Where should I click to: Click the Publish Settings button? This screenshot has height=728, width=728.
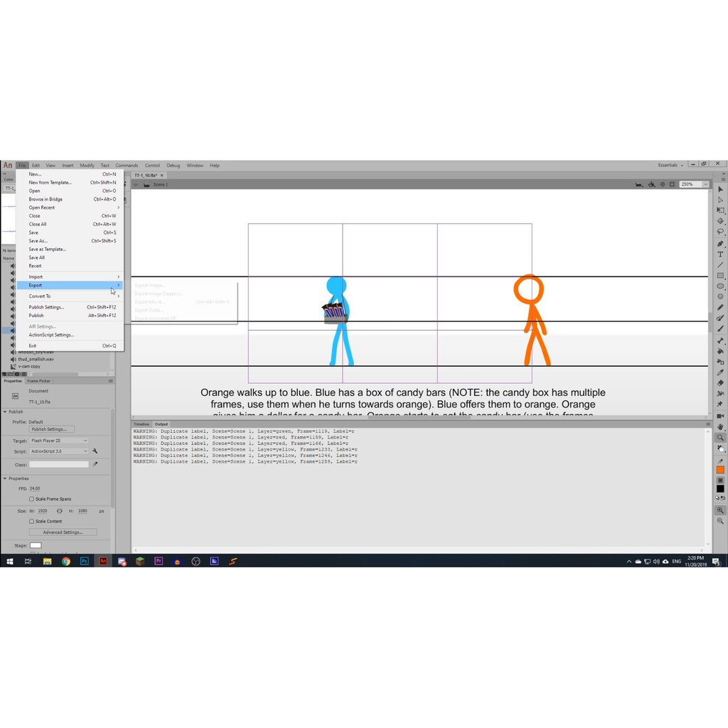coord(49,429)
